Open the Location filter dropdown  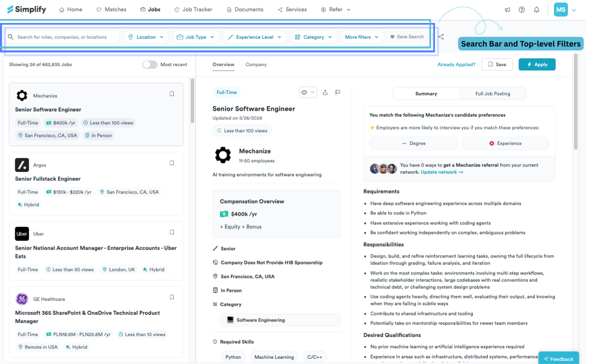coord(146,37)
